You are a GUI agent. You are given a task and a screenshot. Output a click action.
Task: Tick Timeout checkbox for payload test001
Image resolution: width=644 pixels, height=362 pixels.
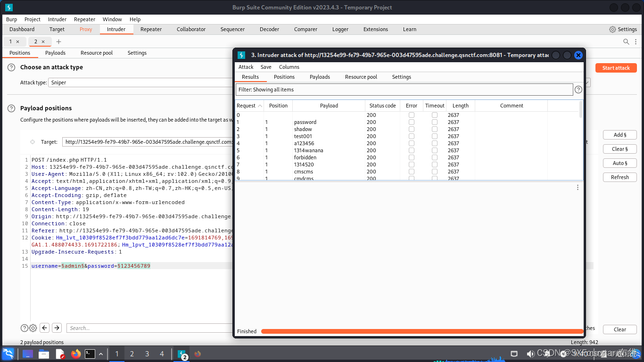(435, 136)
